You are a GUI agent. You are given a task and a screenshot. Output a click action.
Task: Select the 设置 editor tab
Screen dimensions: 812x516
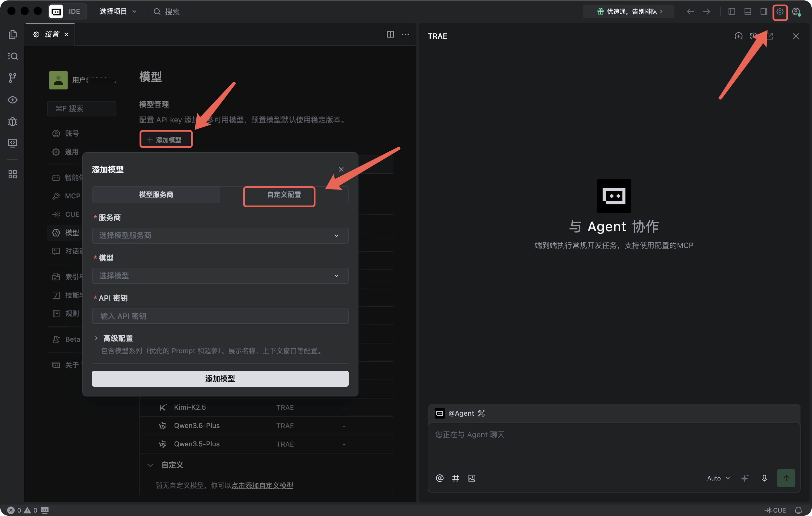(50, 34)
